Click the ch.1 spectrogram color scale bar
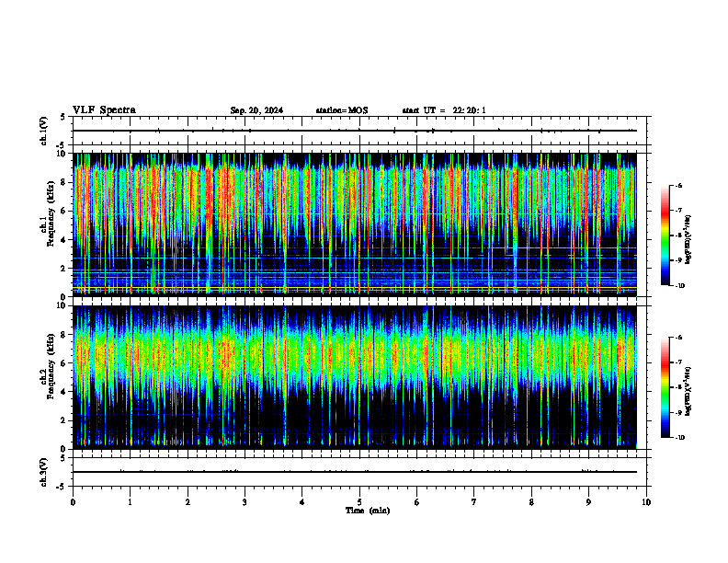This screenshot has width=728, height=563. [665, 236]
